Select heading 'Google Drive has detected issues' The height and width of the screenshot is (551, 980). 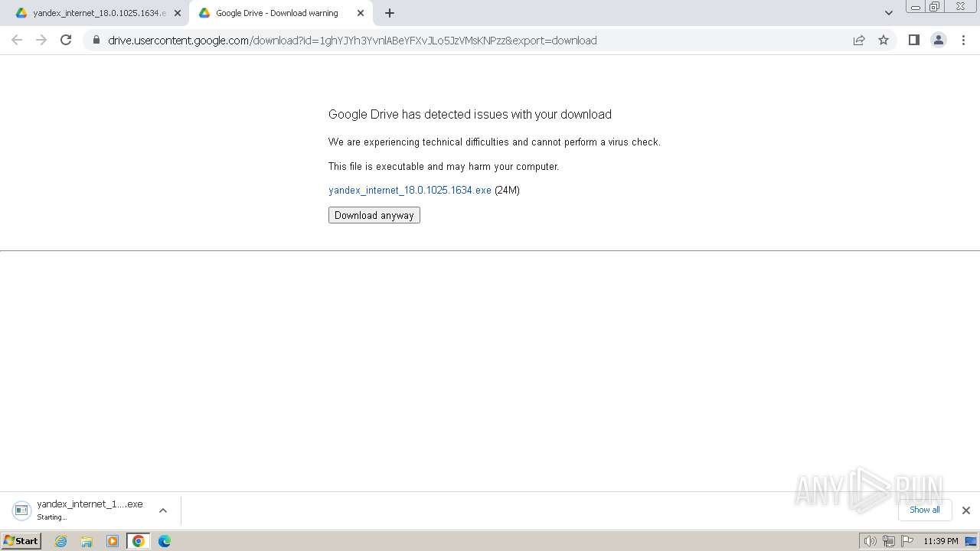tap(470, 114)
